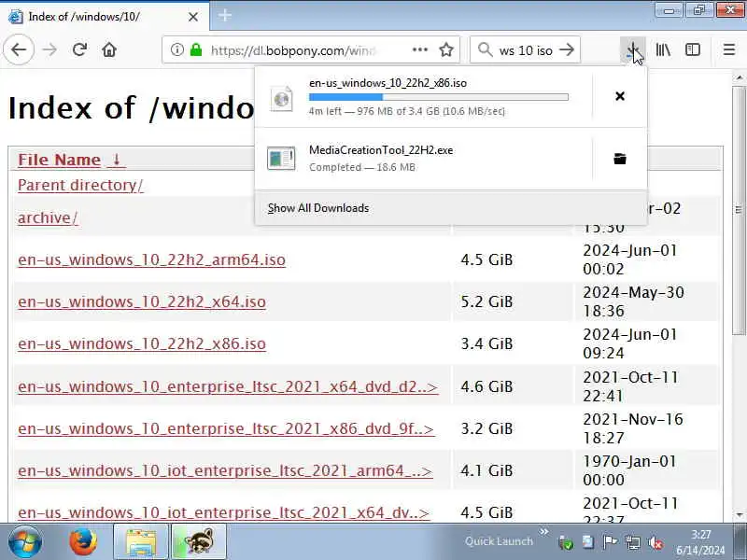The height and width of the screenshot is (560, 747).
Task: Open the archive/ folder link
Action: [48, 217]
